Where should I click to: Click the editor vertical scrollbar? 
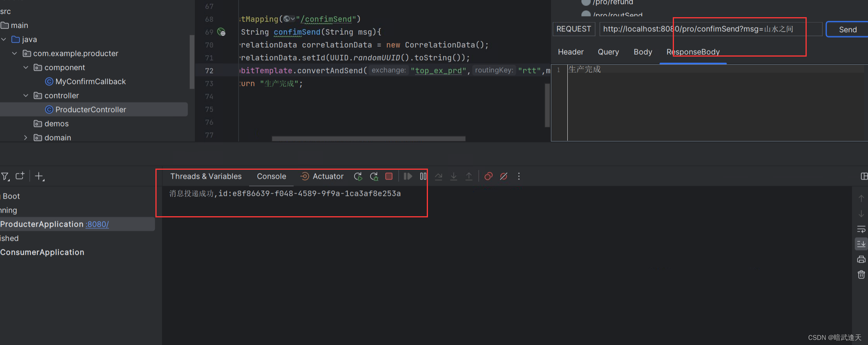click(x=547, y=105)
